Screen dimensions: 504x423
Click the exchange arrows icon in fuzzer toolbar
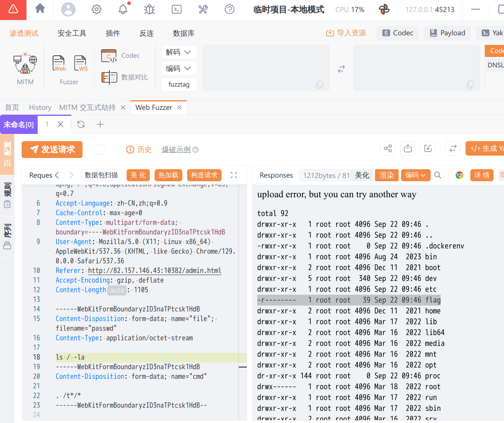tap(453, 148)
